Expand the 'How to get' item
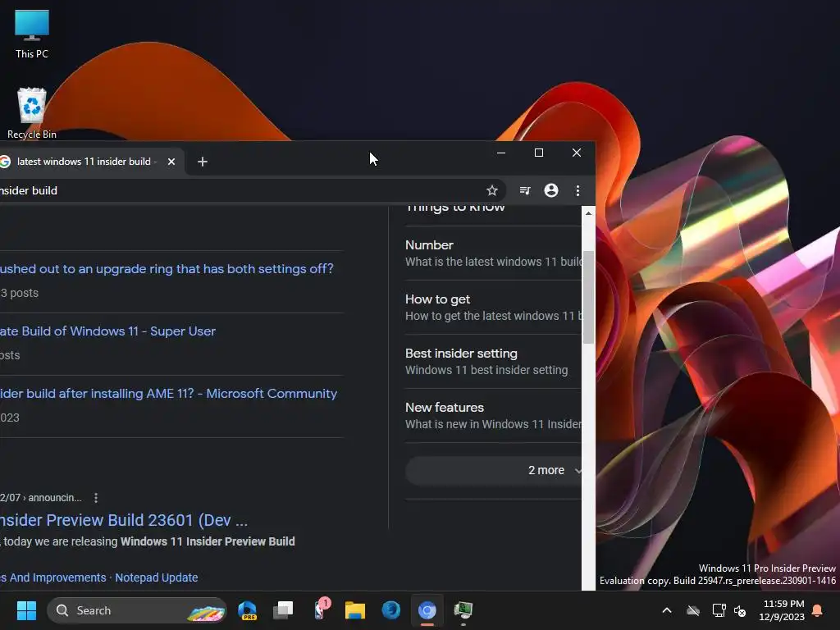Image resolution: width=840 pixels, height=630 pixels. (x=493, y=307)
